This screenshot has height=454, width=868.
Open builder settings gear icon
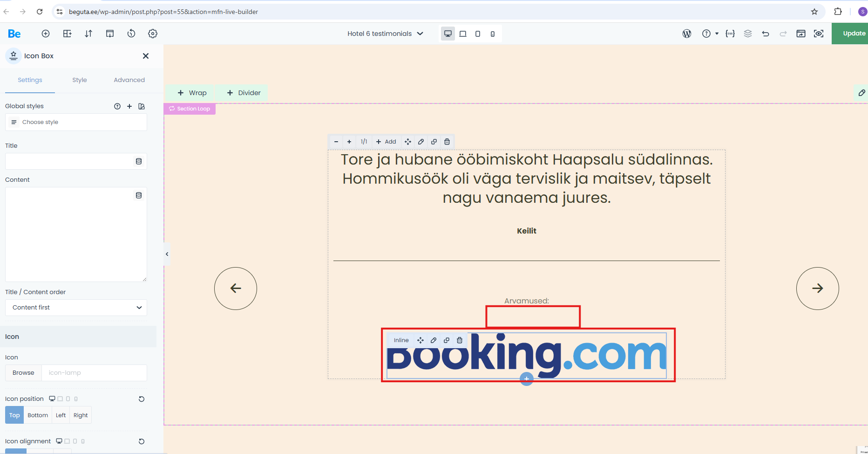pyautogui.click(x=153, y=34)
